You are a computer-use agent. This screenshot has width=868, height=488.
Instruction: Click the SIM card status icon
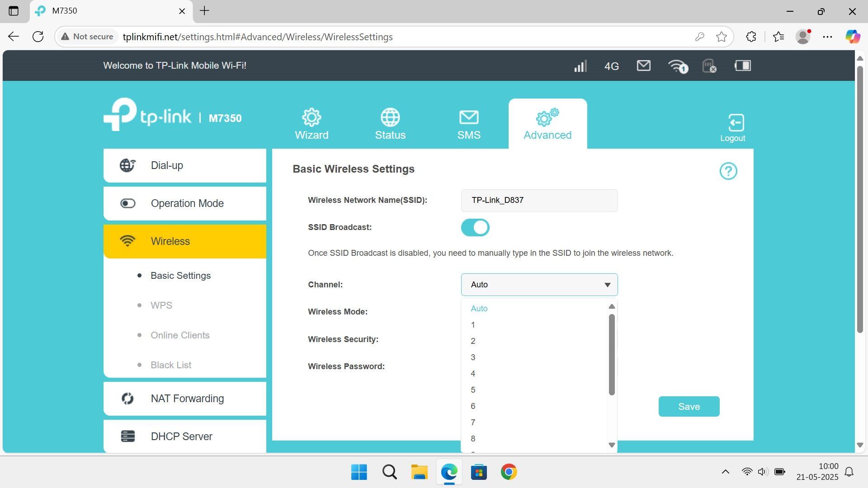709,66
